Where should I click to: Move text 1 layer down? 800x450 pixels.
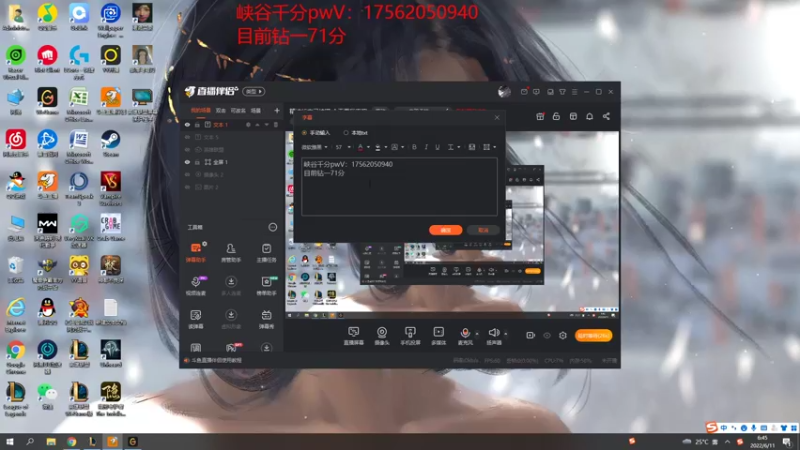[x=266, y=124]
